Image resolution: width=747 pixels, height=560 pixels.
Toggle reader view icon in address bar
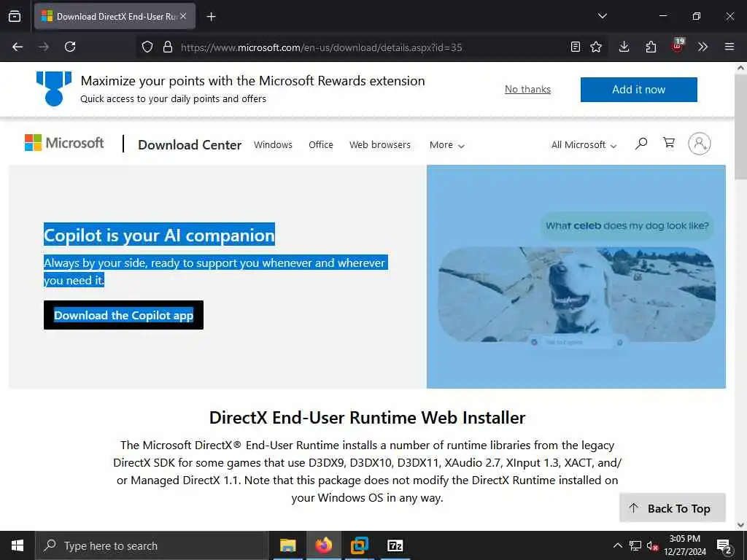coord(576,47)
